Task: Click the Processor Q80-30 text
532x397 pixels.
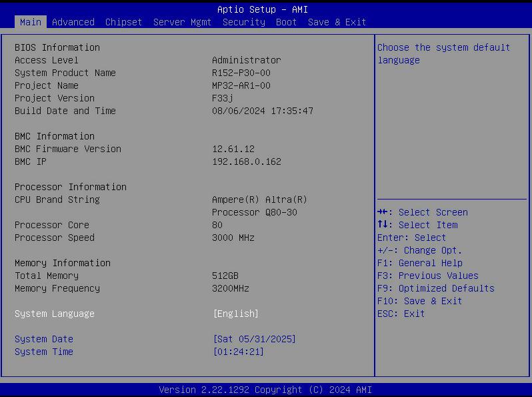Action: (x=255, y=212)
